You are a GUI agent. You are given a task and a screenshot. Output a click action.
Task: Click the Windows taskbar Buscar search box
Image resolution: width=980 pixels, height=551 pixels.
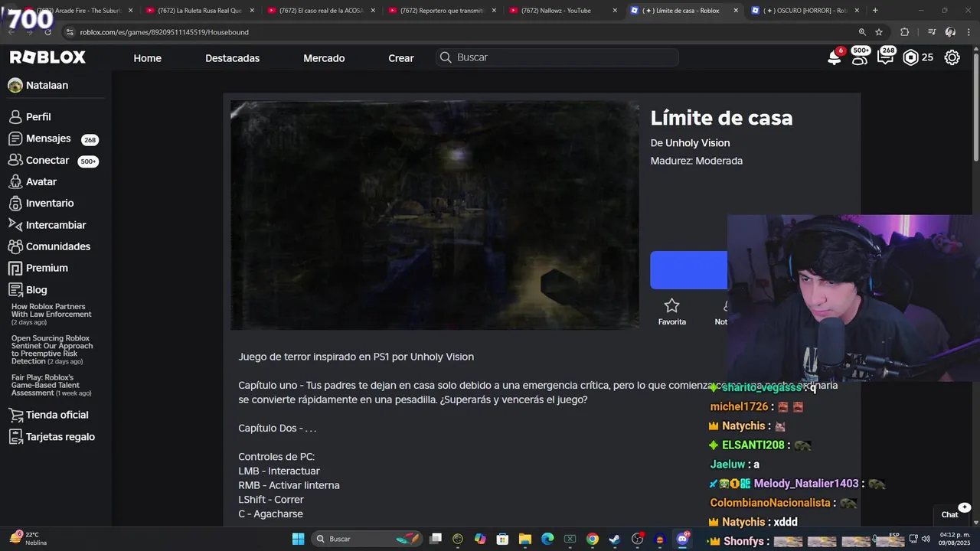366,539
